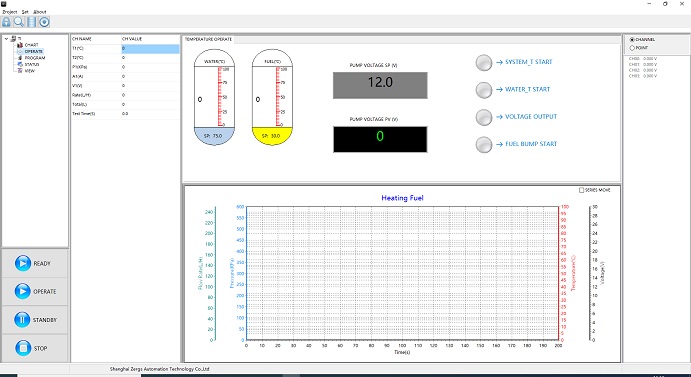Enable the SERIES MOVE checkbox
This screenshot has width=691, height=377.
(581, 190)
